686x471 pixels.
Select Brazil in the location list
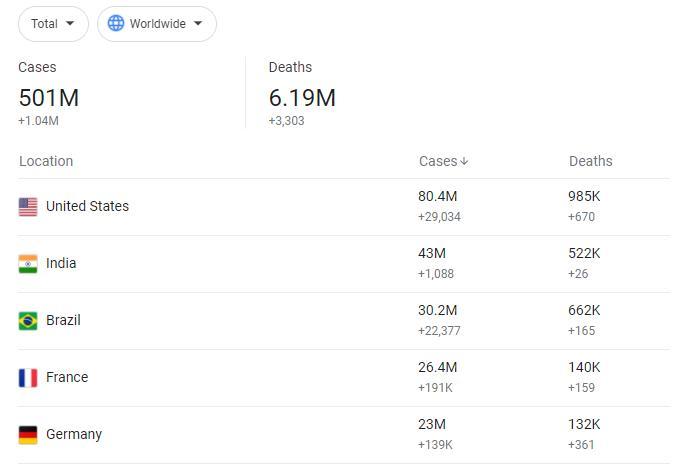(x=63, y=321)
